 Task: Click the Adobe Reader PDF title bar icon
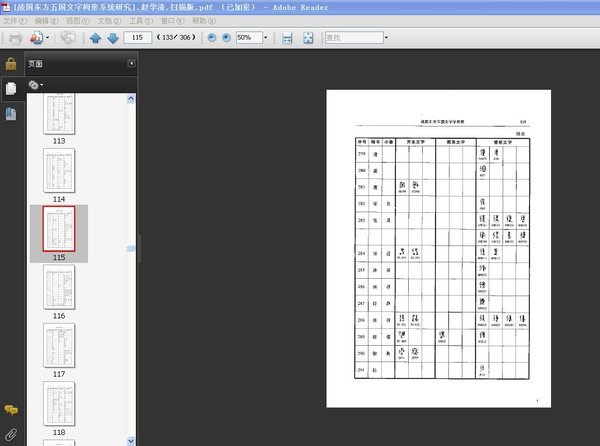[x=5, y=7]
